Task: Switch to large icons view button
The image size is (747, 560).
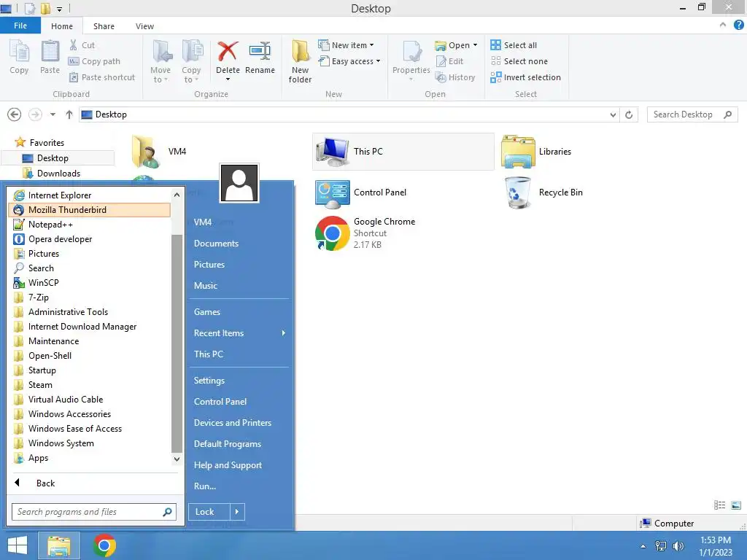Action: pos(735,505)
